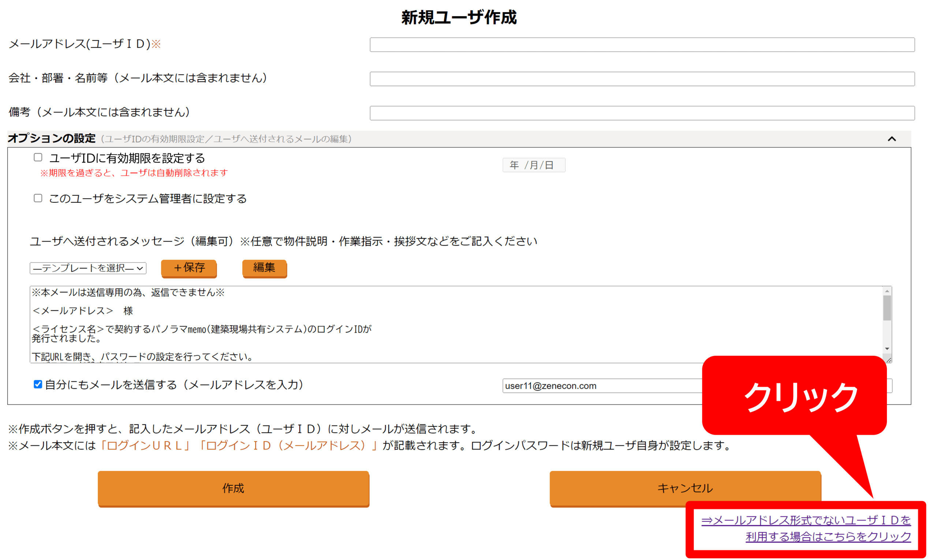Collapse the オプションの設定 section chevron
The image size is (937, 560).
(x=891, y=139)
